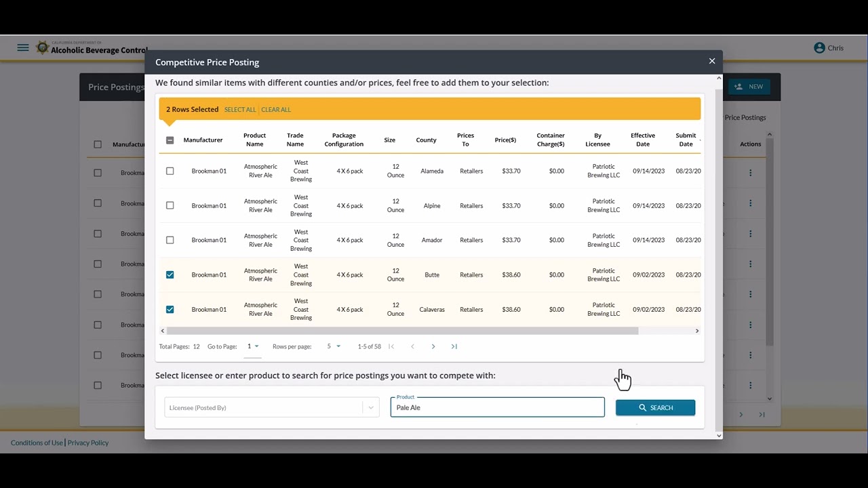
Task: Click the Alameda county cell
Action: pyautogui.click(x=432, y=171)
